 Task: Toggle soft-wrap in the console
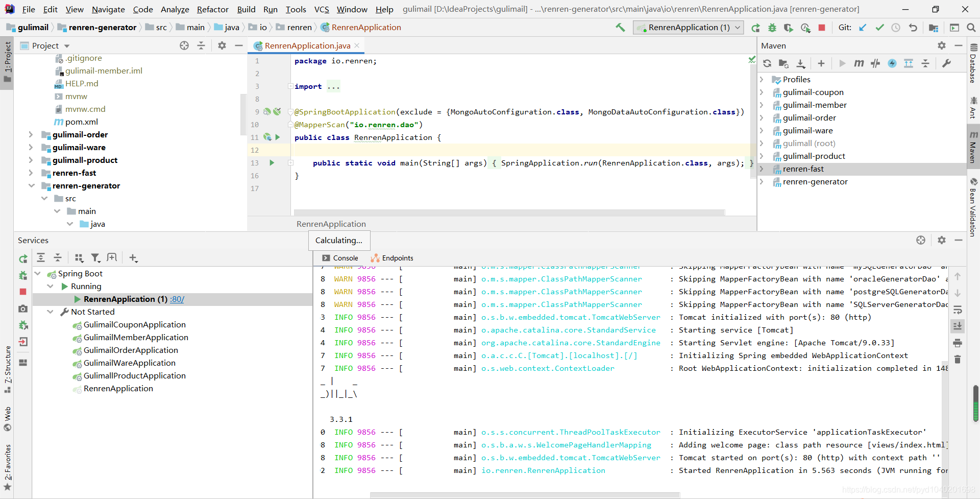click(x=958, y=310)
